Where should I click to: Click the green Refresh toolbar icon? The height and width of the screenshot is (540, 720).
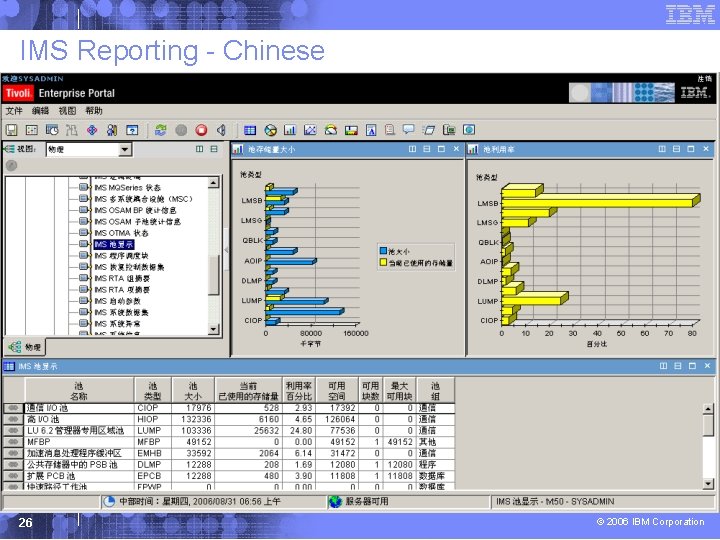[160, 130]
